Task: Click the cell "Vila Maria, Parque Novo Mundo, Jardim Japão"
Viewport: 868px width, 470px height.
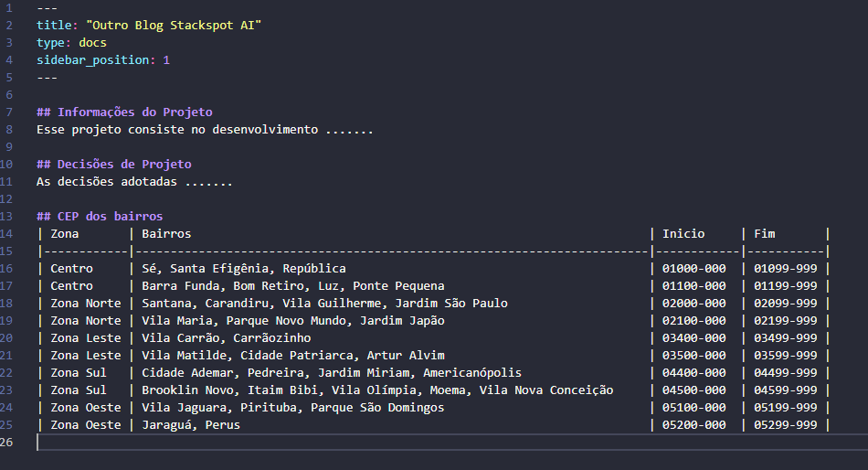Action: click(x=293, y=321)
